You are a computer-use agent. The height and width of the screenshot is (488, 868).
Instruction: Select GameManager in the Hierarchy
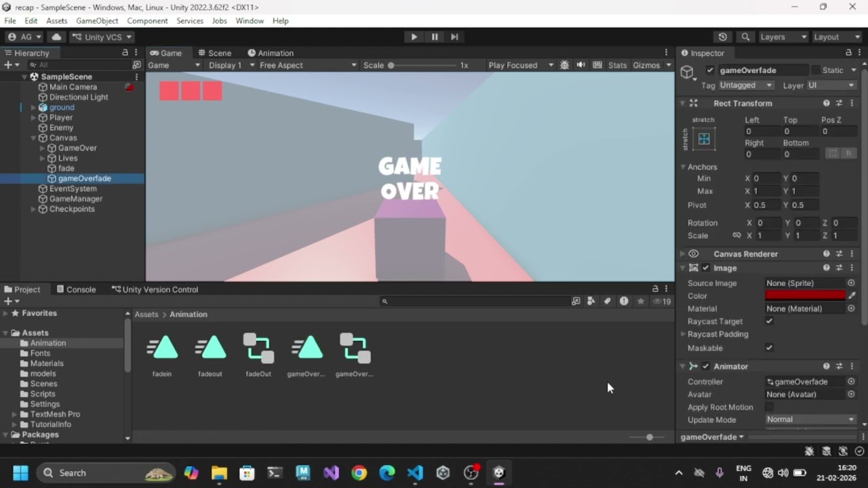coord(76,199)
